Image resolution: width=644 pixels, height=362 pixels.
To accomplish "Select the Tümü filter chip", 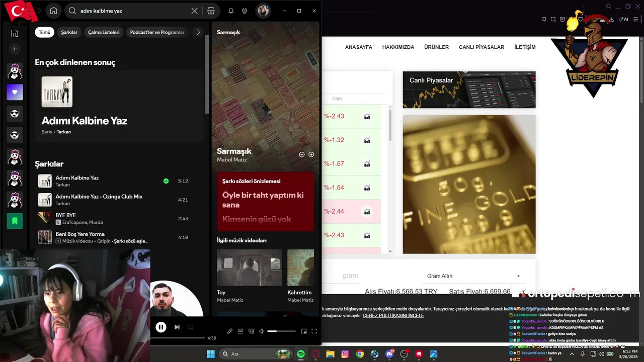I will pyautogui.click(x=45, y=32).
